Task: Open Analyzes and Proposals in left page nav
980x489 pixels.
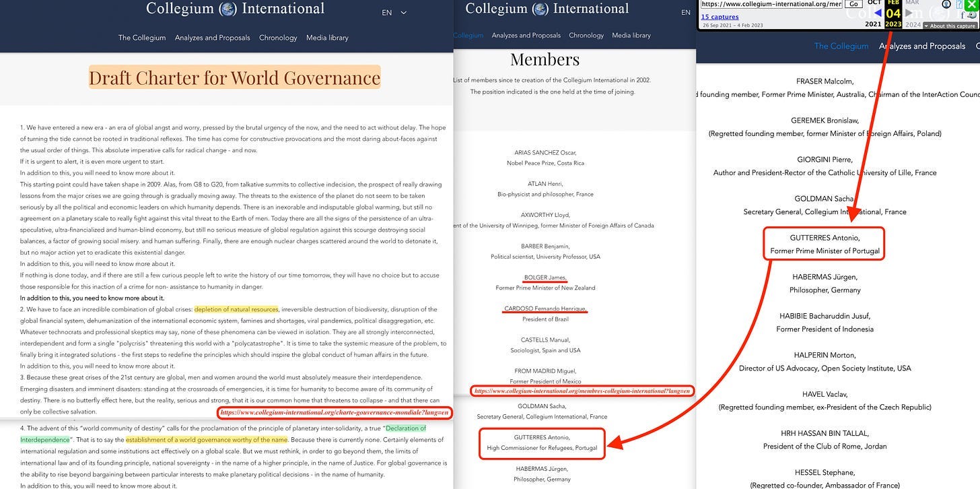Action: 212,38
